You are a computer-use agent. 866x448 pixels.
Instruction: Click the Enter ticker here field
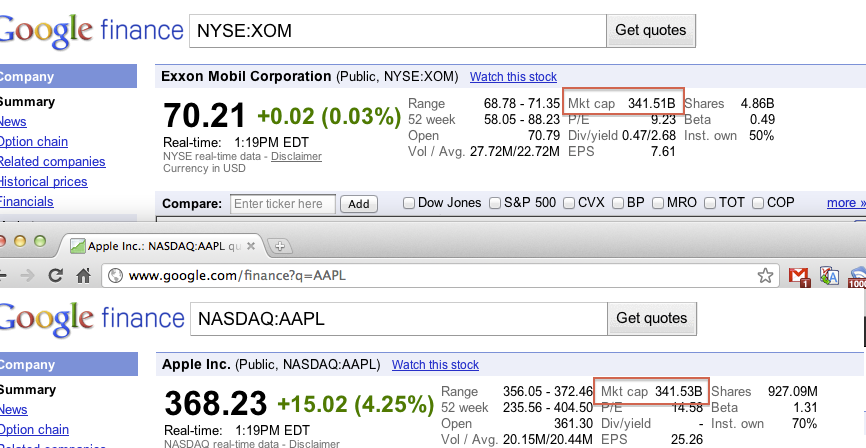click(283, 204)
